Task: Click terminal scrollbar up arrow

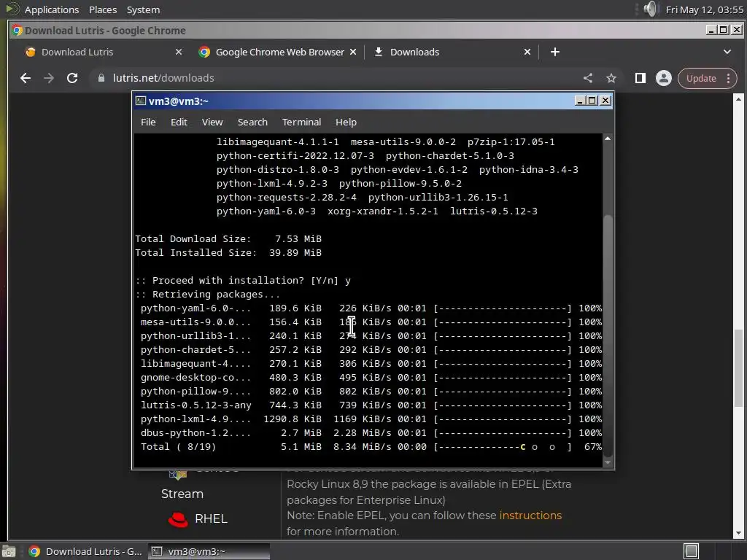Action: pos(608,139)
